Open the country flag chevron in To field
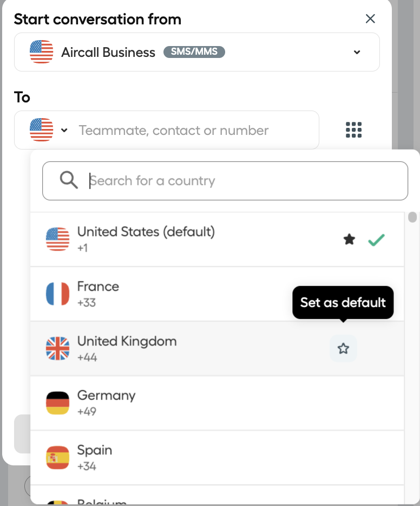 tap(64, 131)
